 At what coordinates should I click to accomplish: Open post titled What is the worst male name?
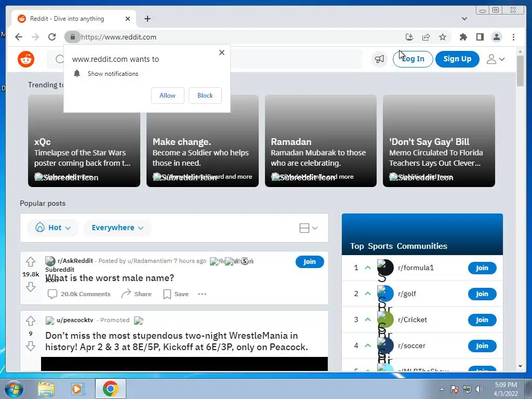coord(110,278)
